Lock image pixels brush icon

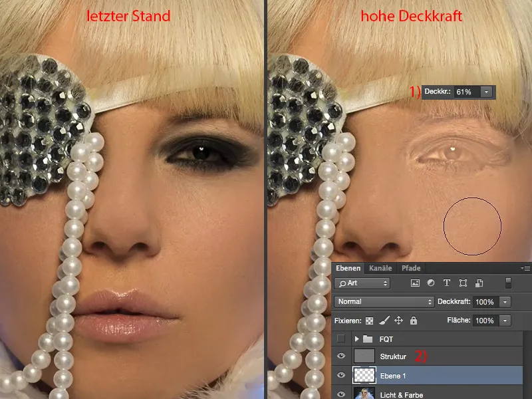coord(384,321)
